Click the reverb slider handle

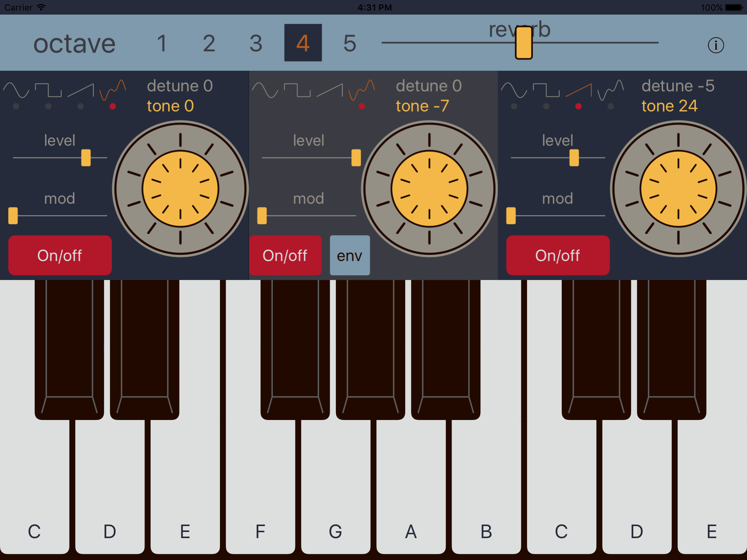pyautogui.click(x=523, y=43)
